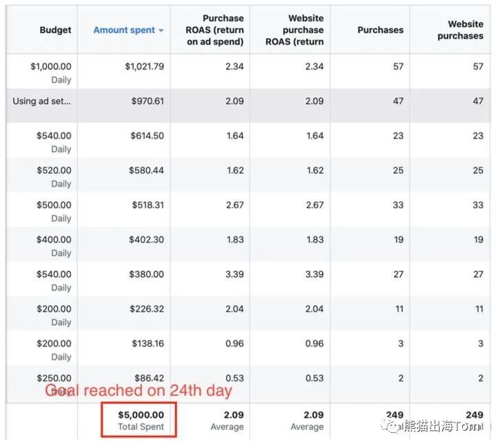
Task: Click 3.39 in the Purchase ROAS column
Action: [x=234, y=274]
